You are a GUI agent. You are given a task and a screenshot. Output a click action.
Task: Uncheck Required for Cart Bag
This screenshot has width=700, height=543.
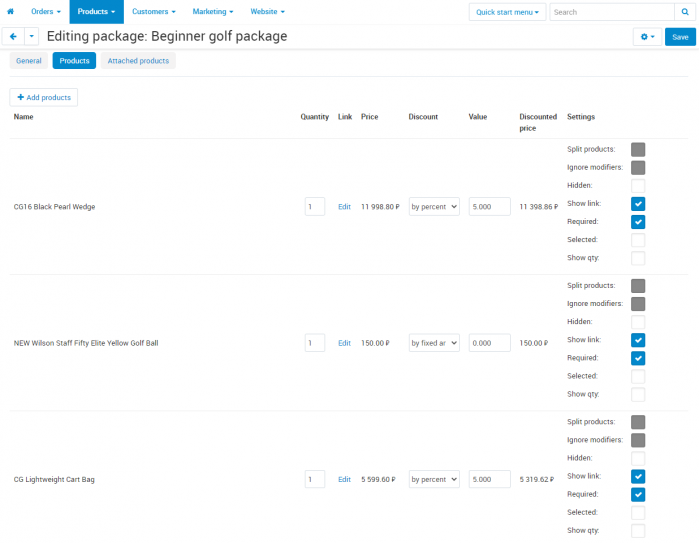click(x=638, y=494)
